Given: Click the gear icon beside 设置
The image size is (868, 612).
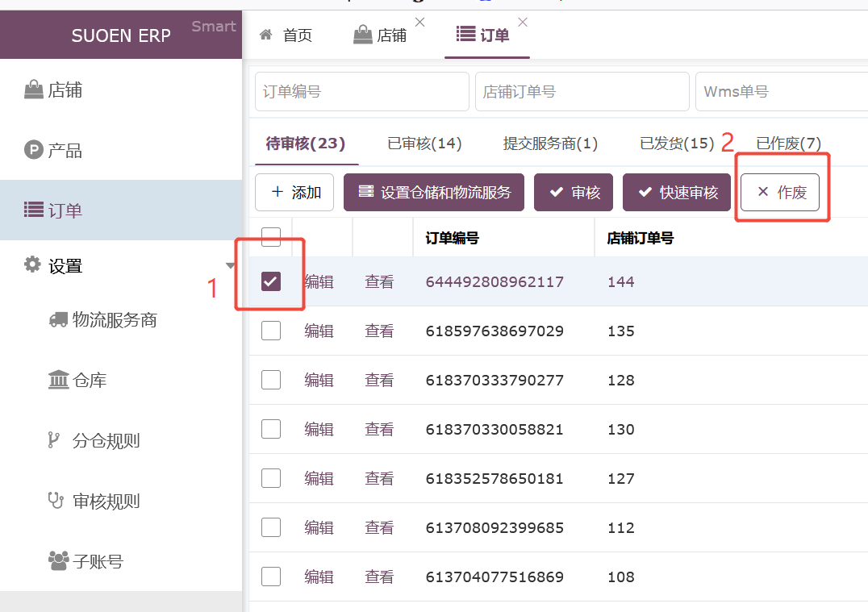Looking at the screenshot, I should (x=32, y=264).
